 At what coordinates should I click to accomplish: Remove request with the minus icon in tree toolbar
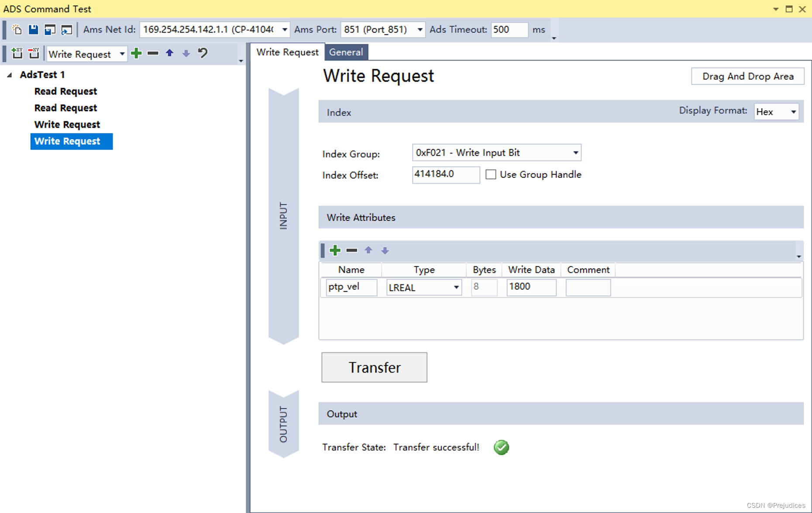(x=153, y=53)
